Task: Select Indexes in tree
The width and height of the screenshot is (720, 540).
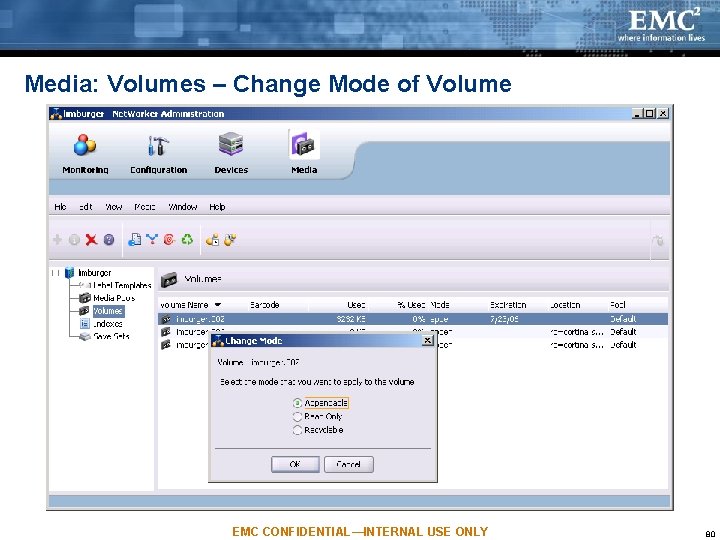Action: [108, 324]
